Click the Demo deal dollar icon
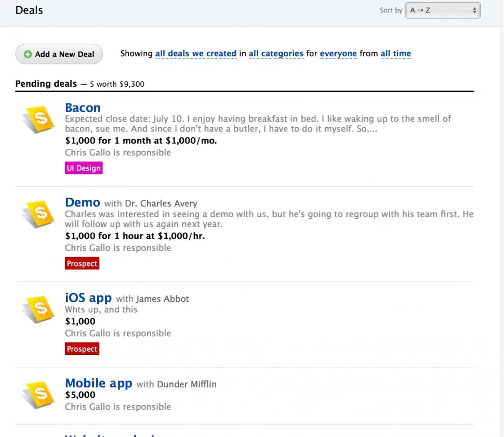The height and width of the screenshot is (437, 504). [x=38, y=213]
